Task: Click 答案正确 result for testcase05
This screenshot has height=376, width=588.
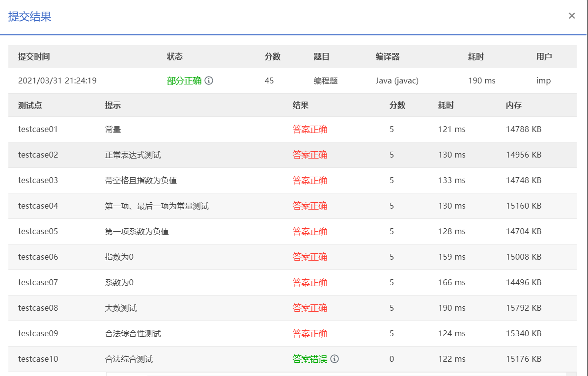Action: pos(310,231)
